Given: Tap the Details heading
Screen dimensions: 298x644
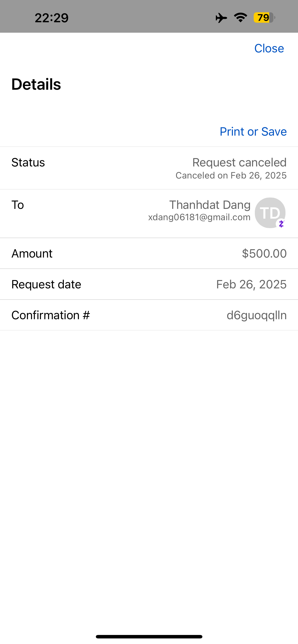Looking at the screenshot, I should click(x=36, y=84).
